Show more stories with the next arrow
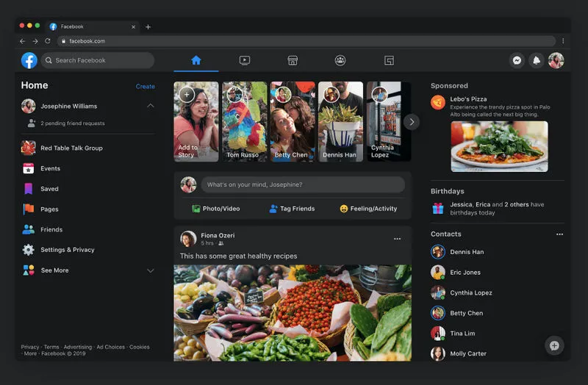 [x=412, y=122]
